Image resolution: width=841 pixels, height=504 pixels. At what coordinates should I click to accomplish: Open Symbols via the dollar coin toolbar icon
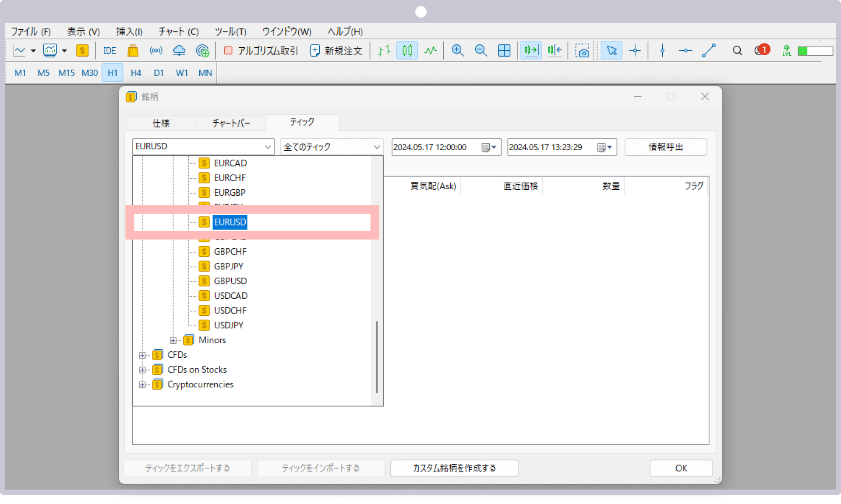point(82,51)
